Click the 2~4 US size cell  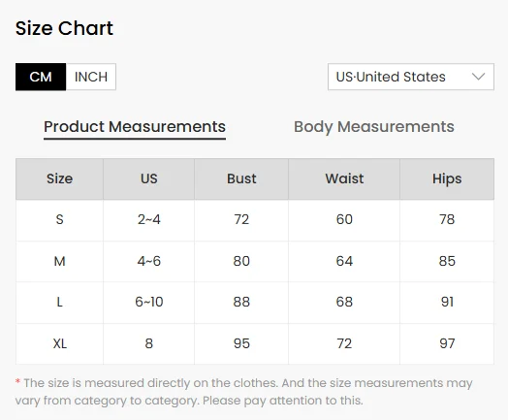[148, 220]
